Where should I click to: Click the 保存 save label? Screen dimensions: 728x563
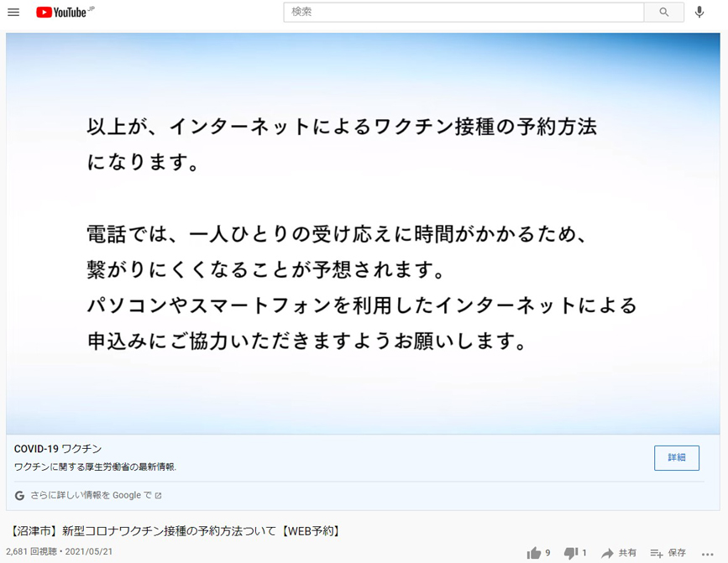pyautogui.click(x=677, y=553)
